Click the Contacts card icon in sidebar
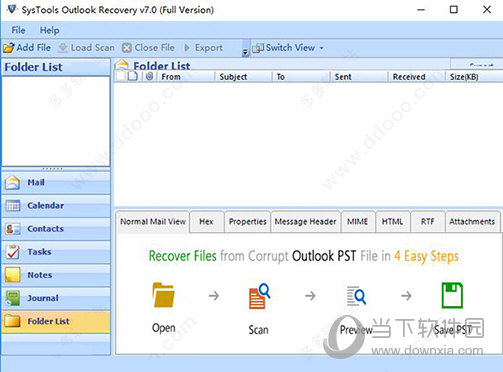Viewport: 503px width, 372px height. (13, 229)
